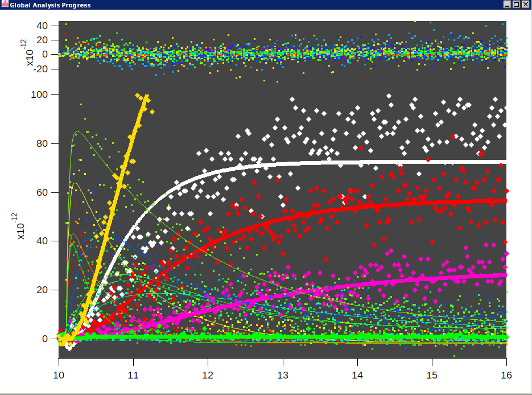The width and height of the screenshot is (532, 395).
Task: Minimize the Global Analysis Progress window
Action: (507, 5)
